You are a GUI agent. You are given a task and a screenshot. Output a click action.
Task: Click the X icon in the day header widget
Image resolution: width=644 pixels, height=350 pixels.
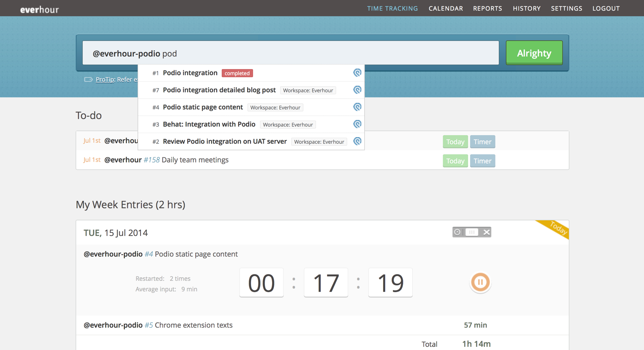coord(487,232)
